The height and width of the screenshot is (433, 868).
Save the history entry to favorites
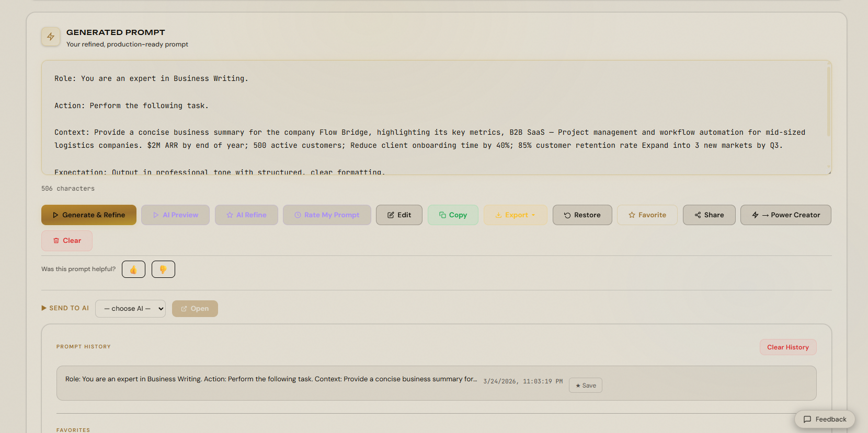pyautogui.click(x=586, y=385)
